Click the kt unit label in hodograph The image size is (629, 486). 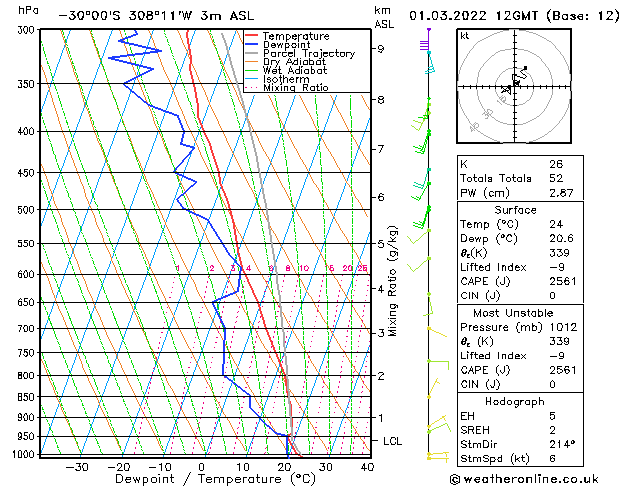465,36
